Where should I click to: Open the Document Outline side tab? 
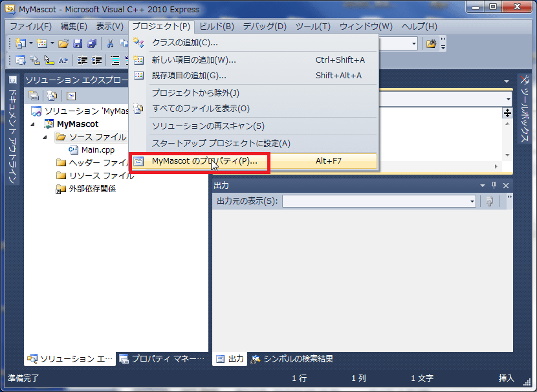coord(13,129)
